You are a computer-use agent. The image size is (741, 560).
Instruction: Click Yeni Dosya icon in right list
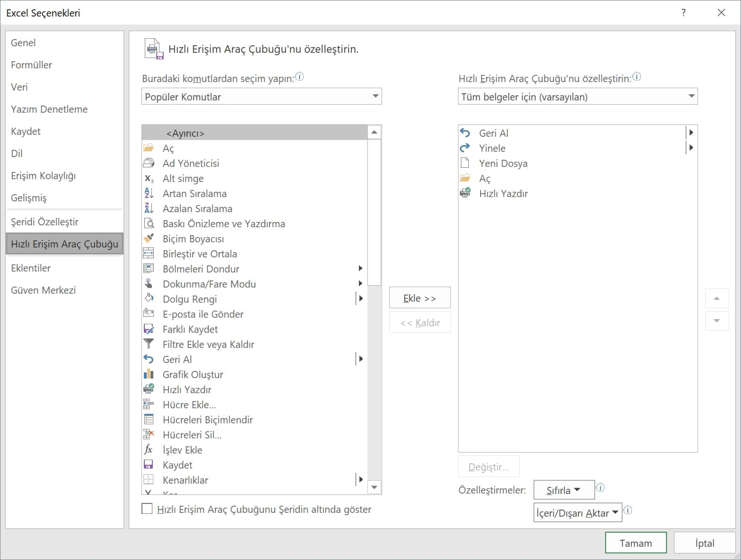465,163
